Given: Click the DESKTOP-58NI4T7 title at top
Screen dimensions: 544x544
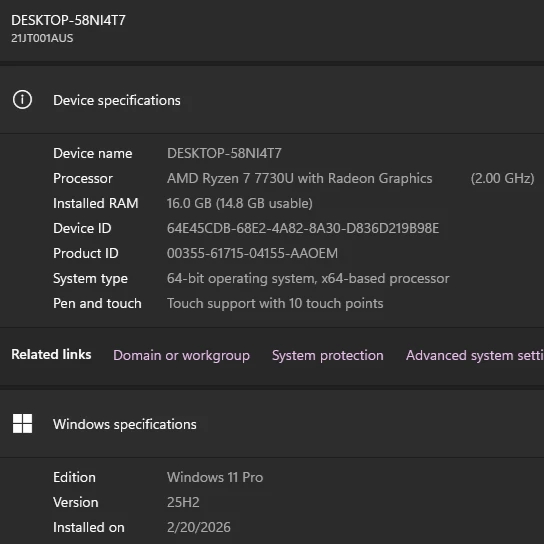Looking at the screenshot, I should pyautogui.click(x=68, y=20).
